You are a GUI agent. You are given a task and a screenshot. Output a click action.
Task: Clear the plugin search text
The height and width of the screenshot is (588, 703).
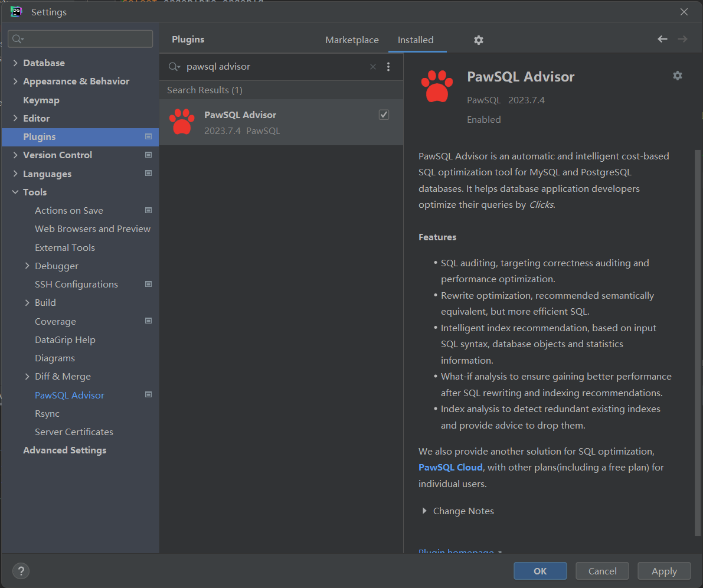(x=373, y=67)
